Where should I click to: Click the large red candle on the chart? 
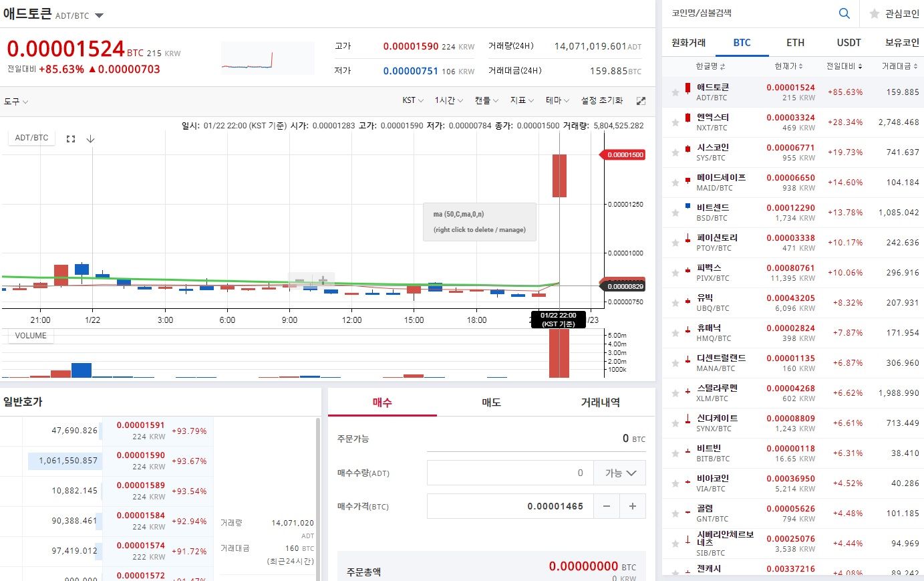(559, 176)
